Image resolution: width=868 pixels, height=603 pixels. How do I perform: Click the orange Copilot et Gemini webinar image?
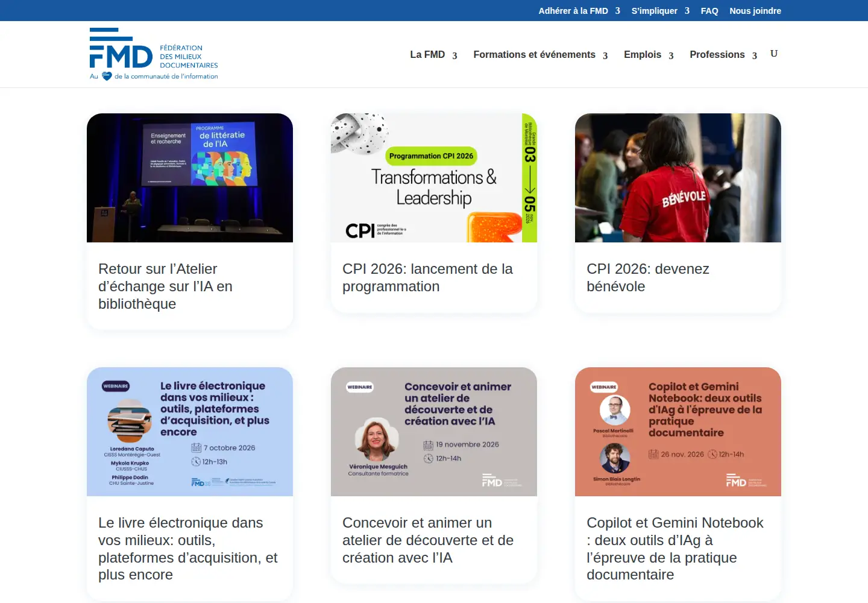pyautogui.click(x=678, y=432)
